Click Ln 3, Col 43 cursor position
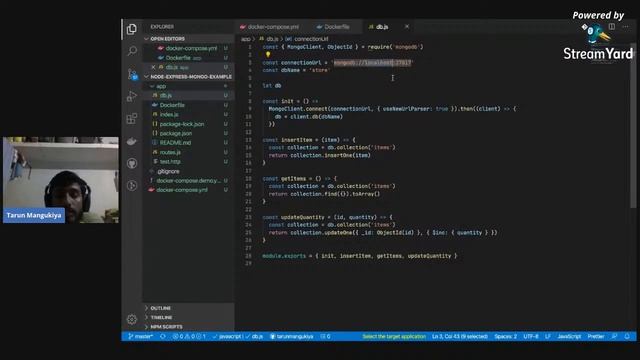The image size is (640, 360). coord(460,336)
